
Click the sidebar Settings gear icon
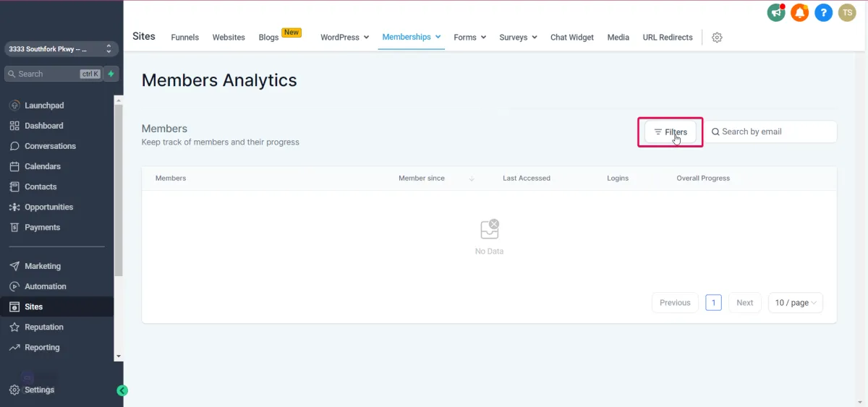tap(14, 390)
